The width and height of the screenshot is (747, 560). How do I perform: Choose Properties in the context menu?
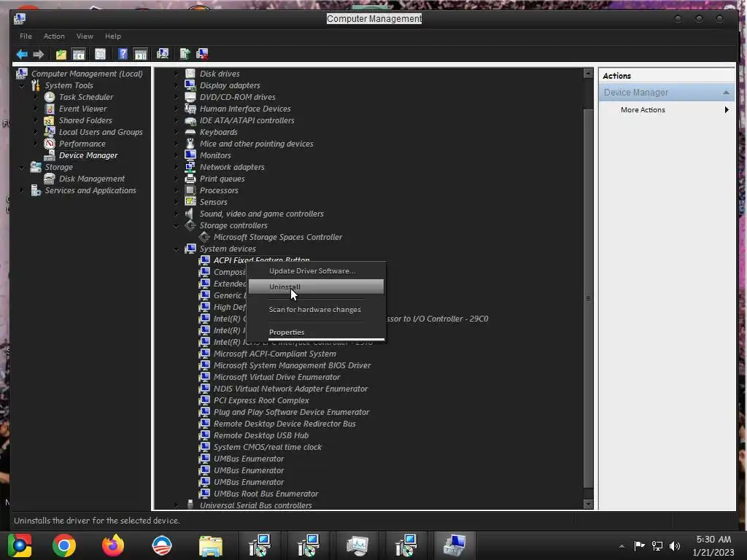tap(316, 332)
